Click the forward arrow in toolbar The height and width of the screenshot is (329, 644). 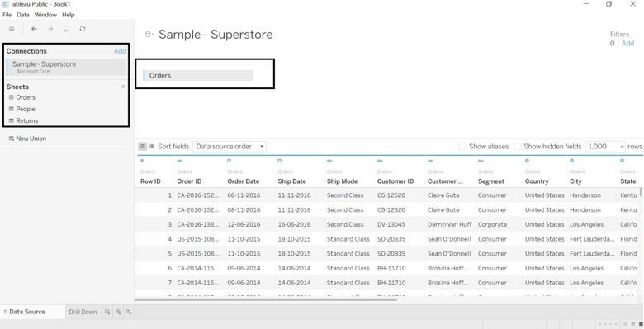point(50,29)
